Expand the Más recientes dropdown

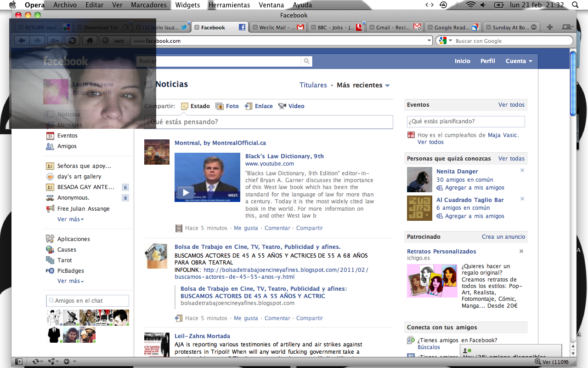(x=363, y=85)
